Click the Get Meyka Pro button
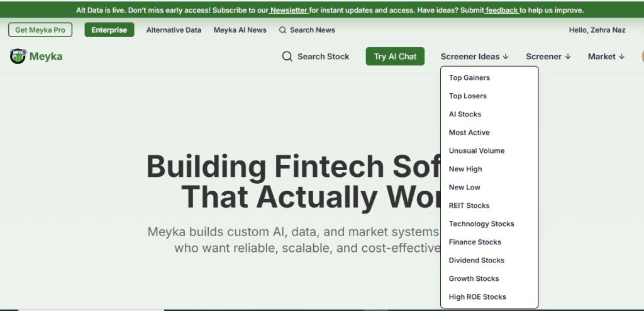The image size is (644, 311). (x=40, y=30)
